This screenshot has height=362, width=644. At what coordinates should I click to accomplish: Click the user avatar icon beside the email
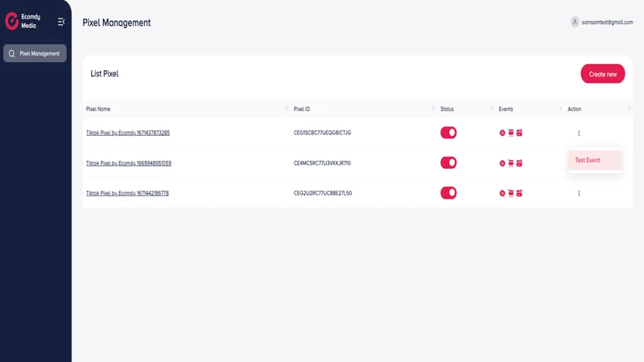click(575, 23)
